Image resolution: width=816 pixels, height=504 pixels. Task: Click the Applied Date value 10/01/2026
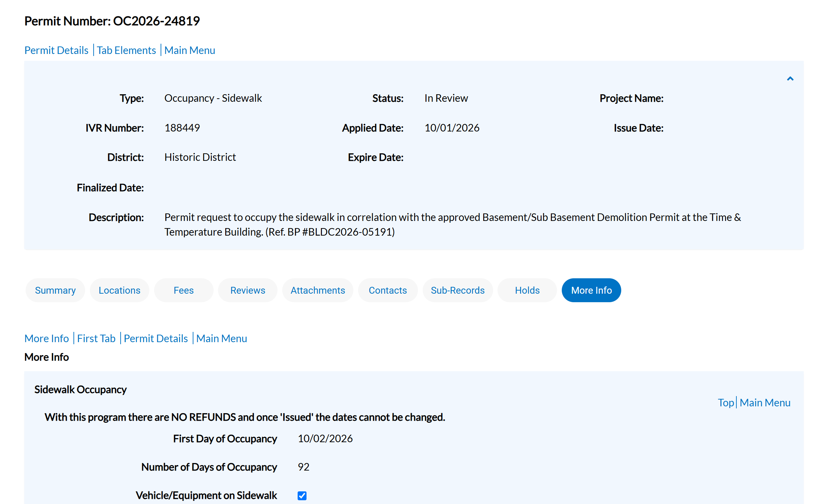452,128
